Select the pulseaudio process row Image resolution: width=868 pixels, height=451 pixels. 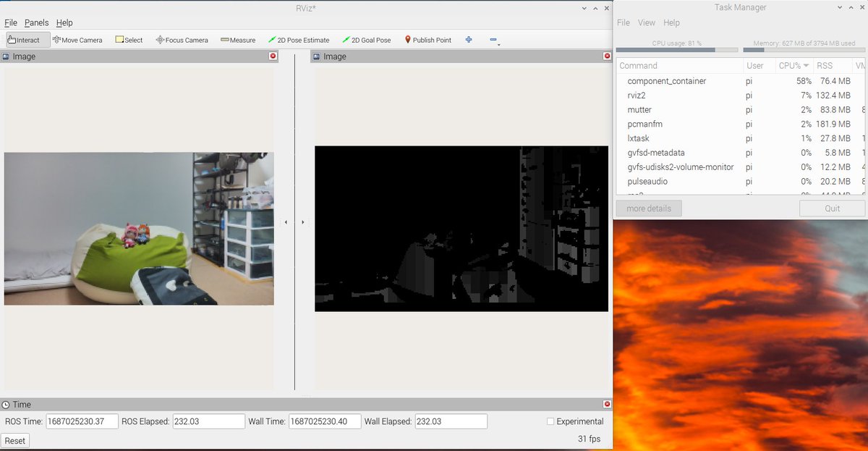(x=741, y=182)
